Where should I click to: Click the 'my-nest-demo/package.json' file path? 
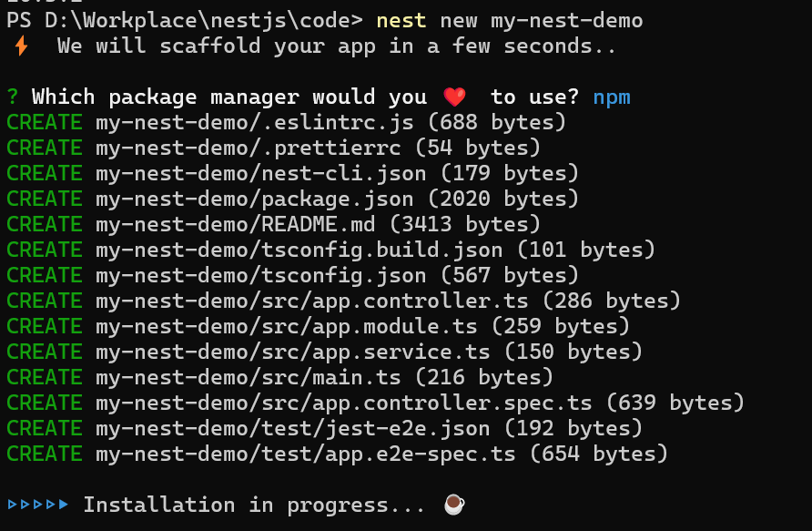[x=255, y=199]
